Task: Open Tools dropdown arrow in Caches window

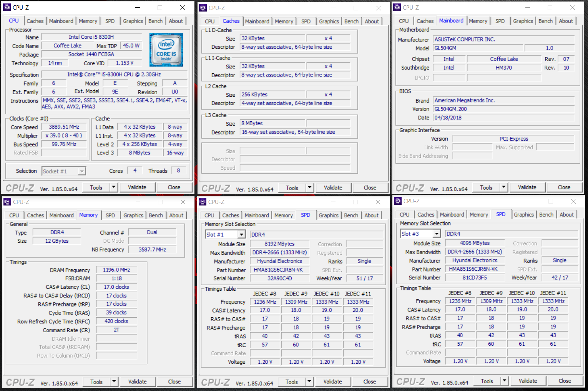Action: click(309, 187)
